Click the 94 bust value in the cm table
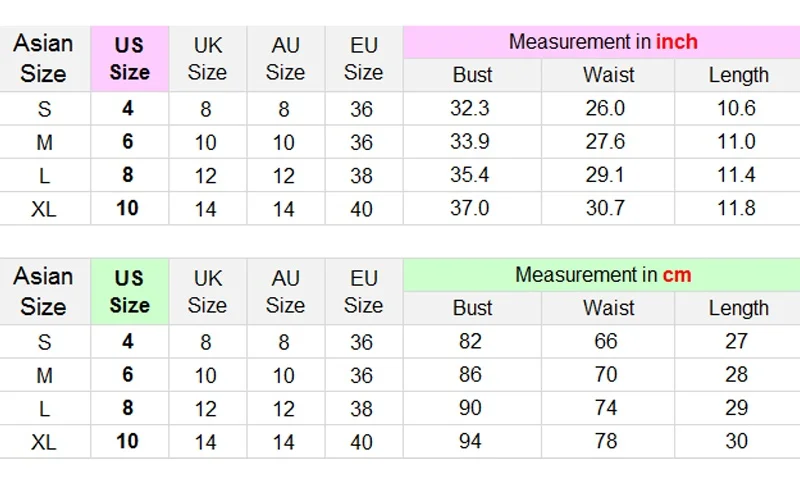 click(470, 441)
